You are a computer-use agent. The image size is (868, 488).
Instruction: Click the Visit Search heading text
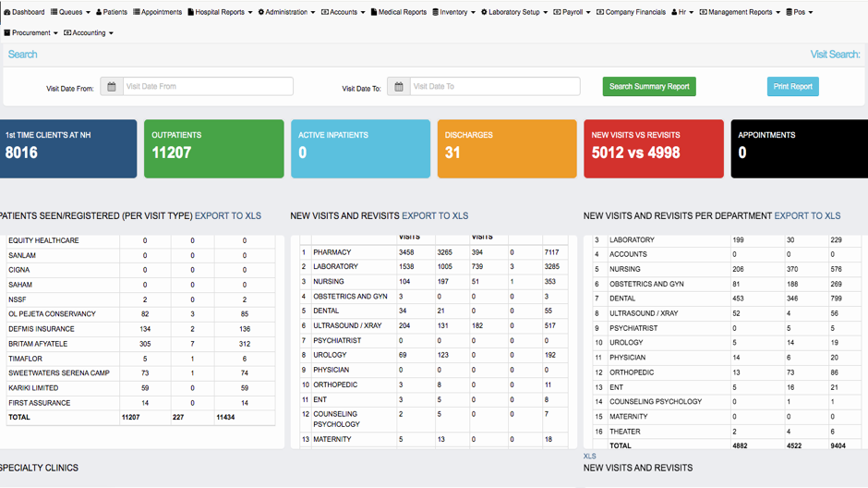836,55
